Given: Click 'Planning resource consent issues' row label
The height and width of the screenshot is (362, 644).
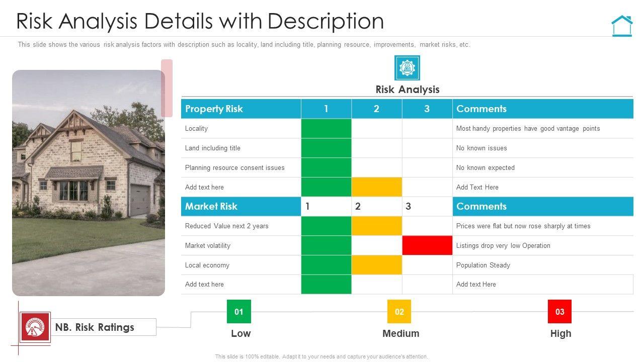Looking at the screenshot, I should (x=234, y=167).
